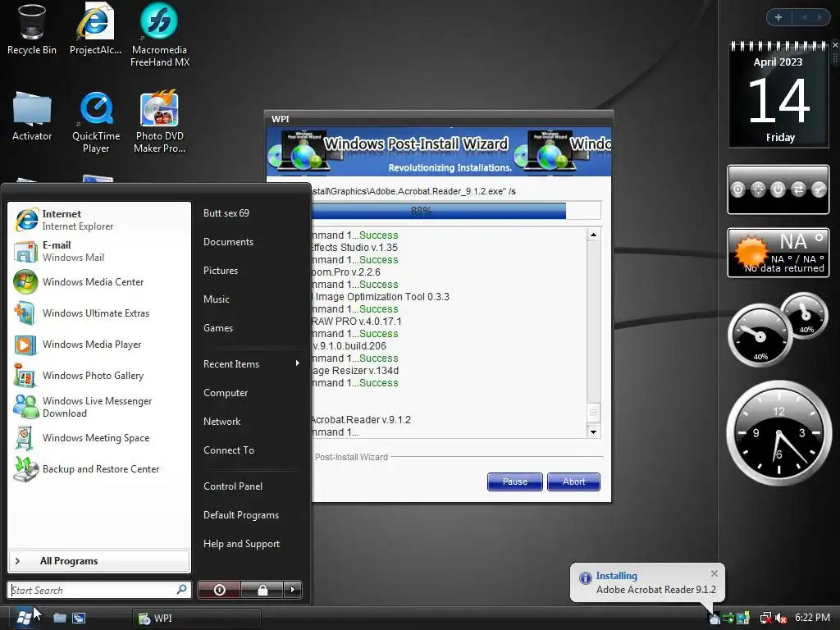Expand All Programs list
This screenshot has width=840, height=630.
(x=99, y=561)
